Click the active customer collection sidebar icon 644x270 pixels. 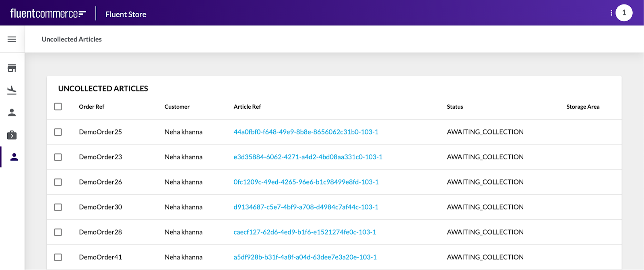click(x=14, y=157)
